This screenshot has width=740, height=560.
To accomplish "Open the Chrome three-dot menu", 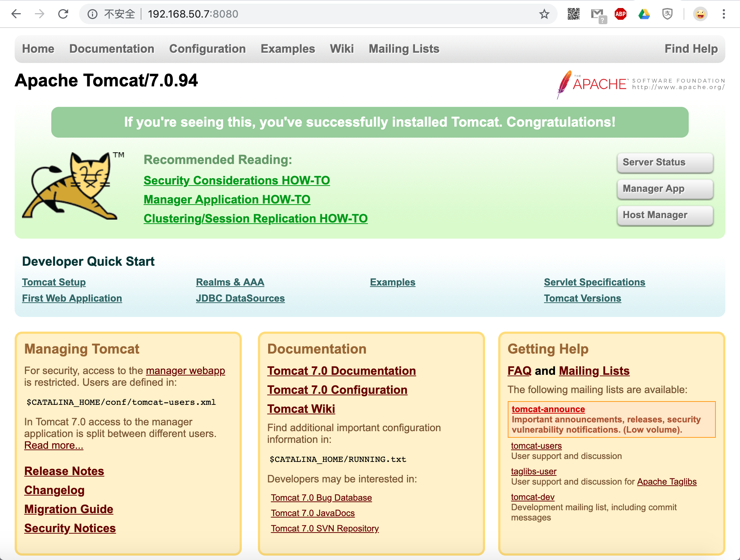I will 724,14.
